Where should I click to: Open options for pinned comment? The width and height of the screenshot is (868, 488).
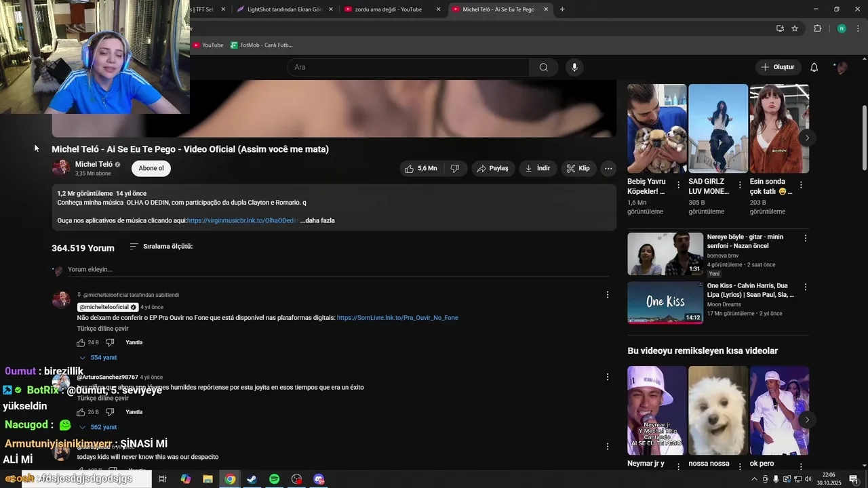click(x=608, y=295)
